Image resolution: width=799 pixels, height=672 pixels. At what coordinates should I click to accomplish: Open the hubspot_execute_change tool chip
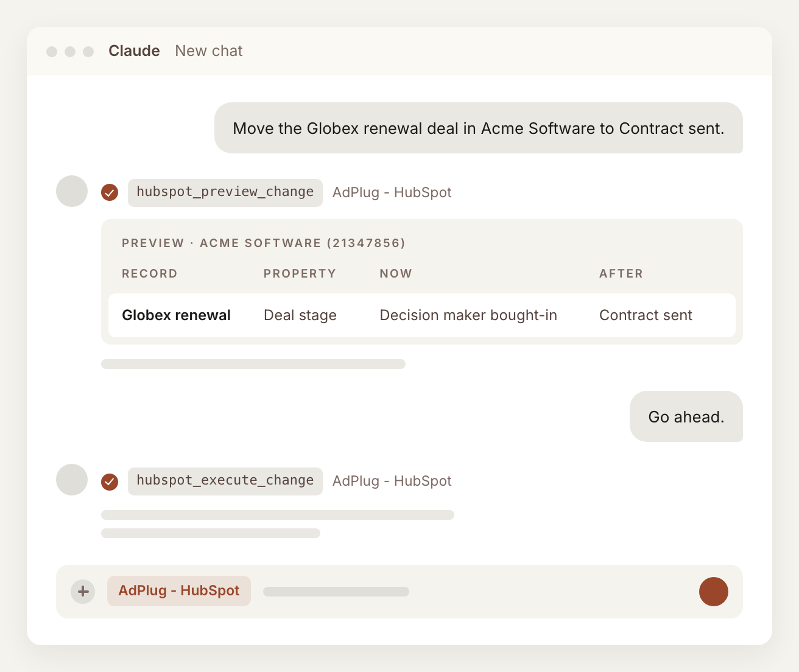tap(225, 481)
